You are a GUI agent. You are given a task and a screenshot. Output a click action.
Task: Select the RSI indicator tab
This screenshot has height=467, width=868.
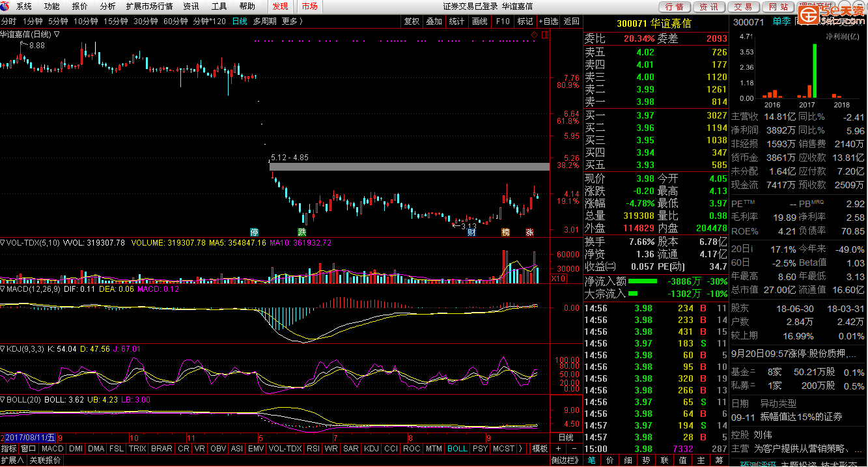[313, 449]
